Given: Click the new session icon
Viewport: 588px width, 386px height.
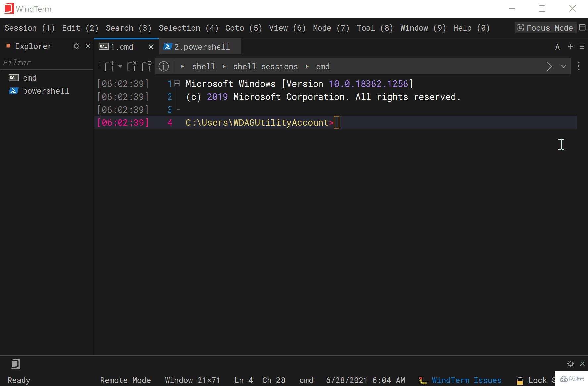Looking at the screenshot, I should point(110,66).
